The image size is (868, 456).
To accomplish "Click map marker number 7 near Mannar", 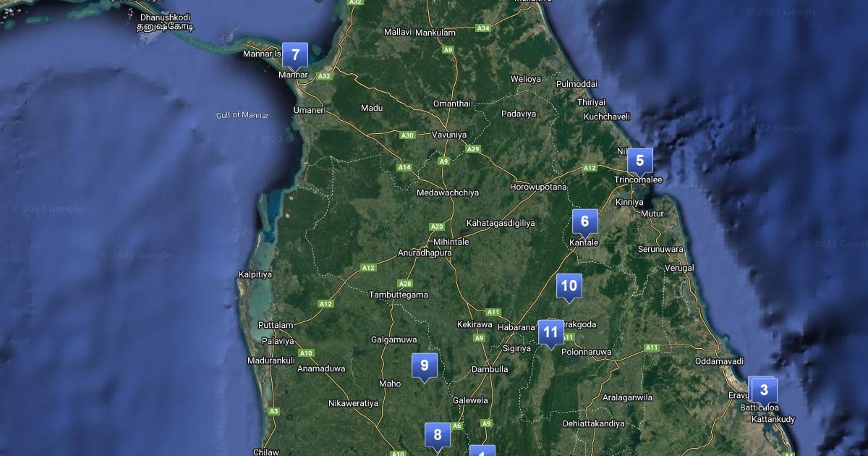I will coord(295,55).
